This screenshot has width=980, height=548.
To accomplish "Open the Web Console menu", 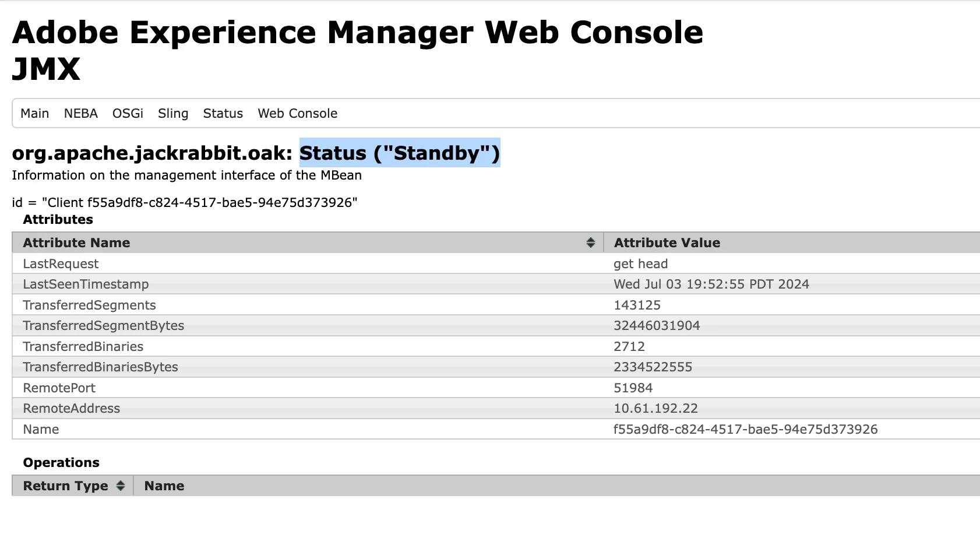I will 297,113.
